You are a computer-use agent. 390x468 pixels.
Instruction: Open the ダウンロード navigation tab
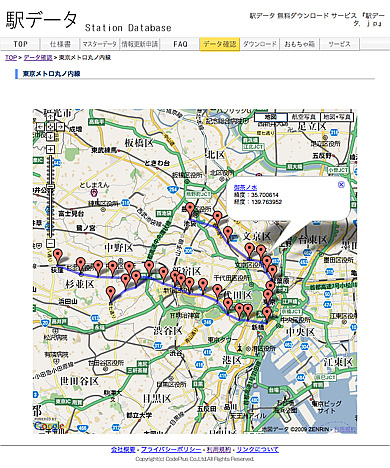tap(260, 44)
